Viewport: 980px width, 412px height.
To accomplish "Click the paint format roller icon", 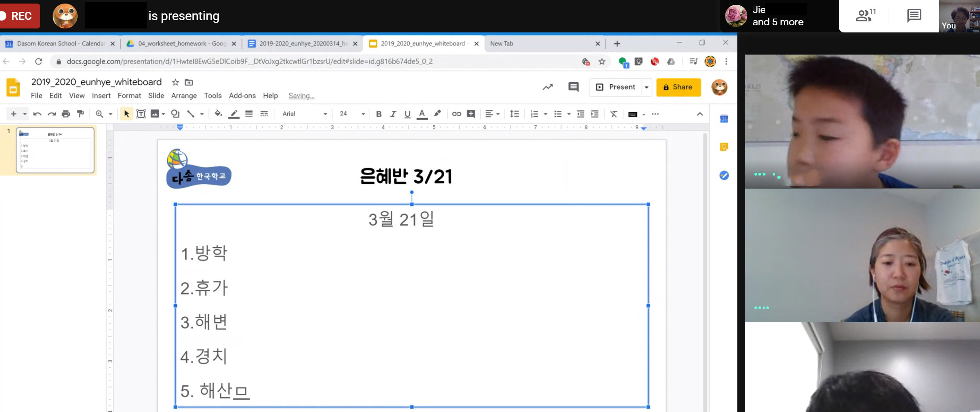I will click(80, 114).
